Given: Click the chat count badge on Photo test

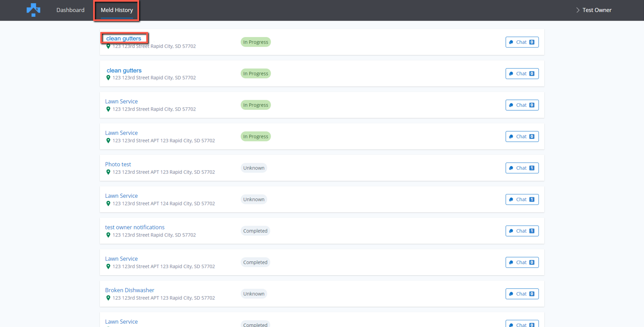Looking at the screenshot, I should coord(531,168).
